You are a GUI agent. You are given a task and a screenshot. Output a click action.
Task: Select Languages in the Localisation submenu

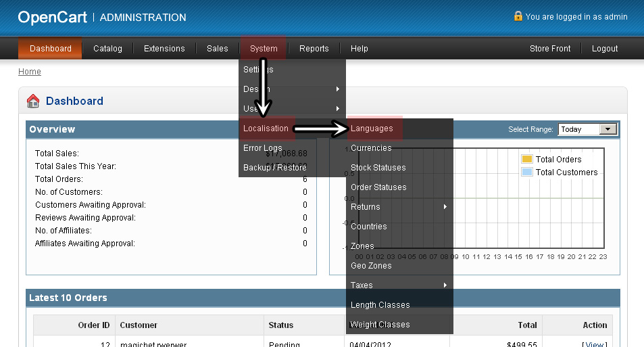tap(372, 129)
